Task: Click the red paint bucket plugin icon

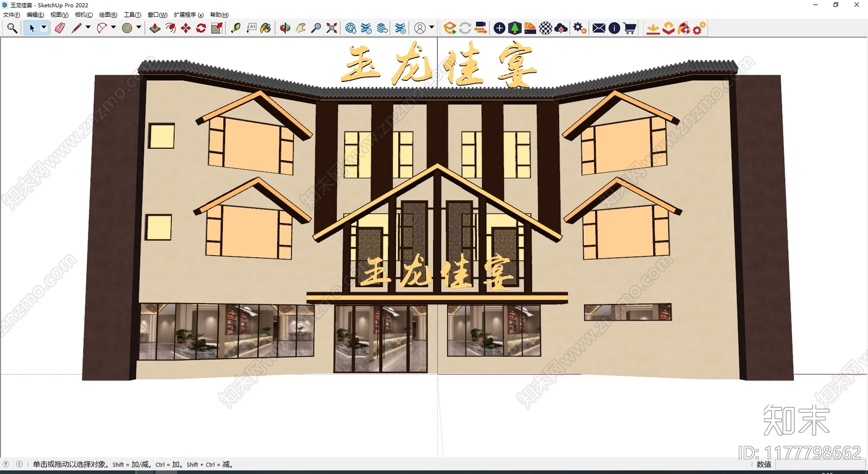Action: point(684,28)
